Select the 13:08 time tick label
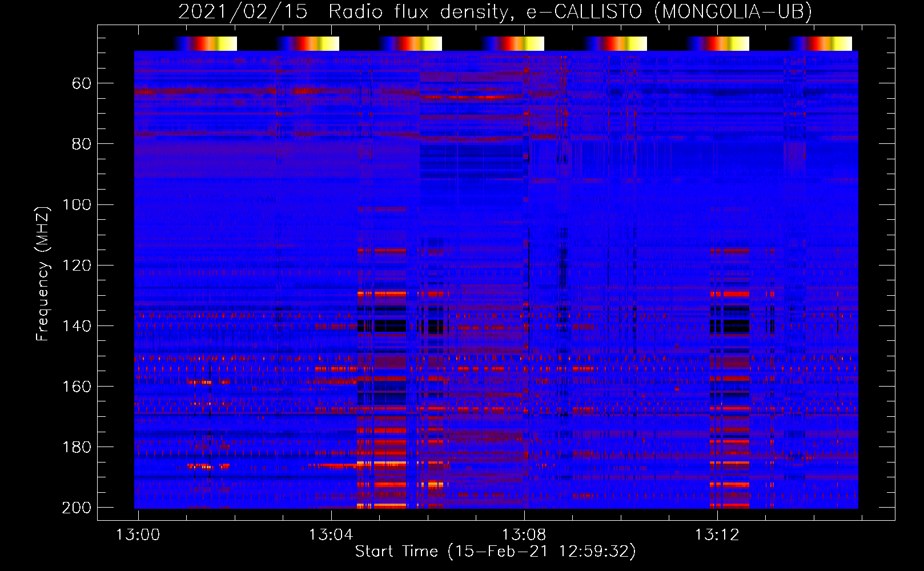Screen dimensions: 924x571 tap(524, 535)
